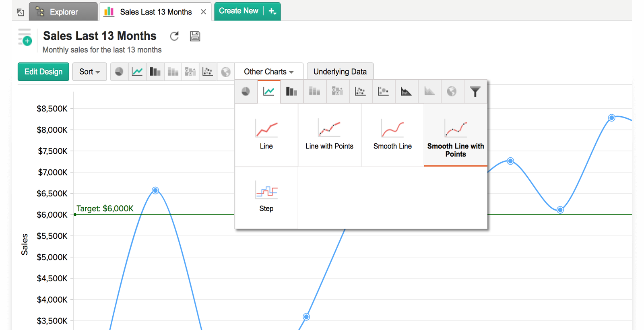Switch to the Explorer tab

63,12
